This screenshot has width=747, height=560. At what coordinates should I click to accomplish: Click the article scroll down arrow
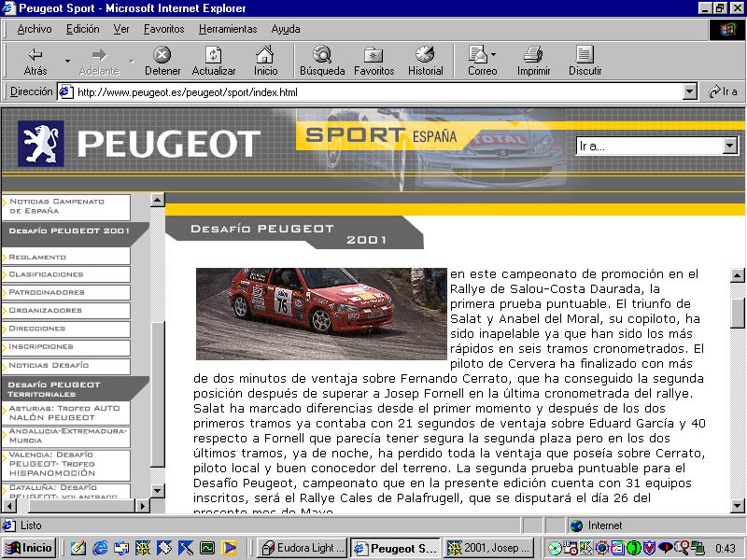[x=737, y=505]
